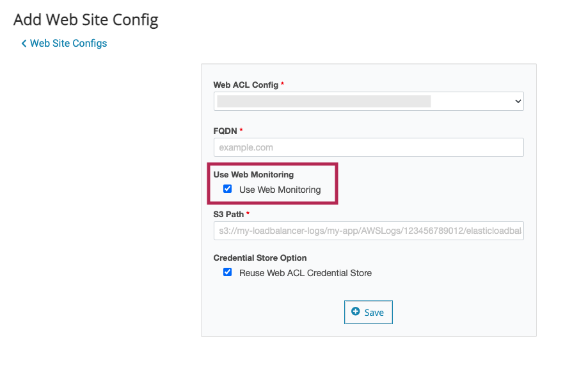The height and width of the screenshot is (369, 588).
Task: Uncheck the Use Web Monitoring checkbox
Action: 227,189
